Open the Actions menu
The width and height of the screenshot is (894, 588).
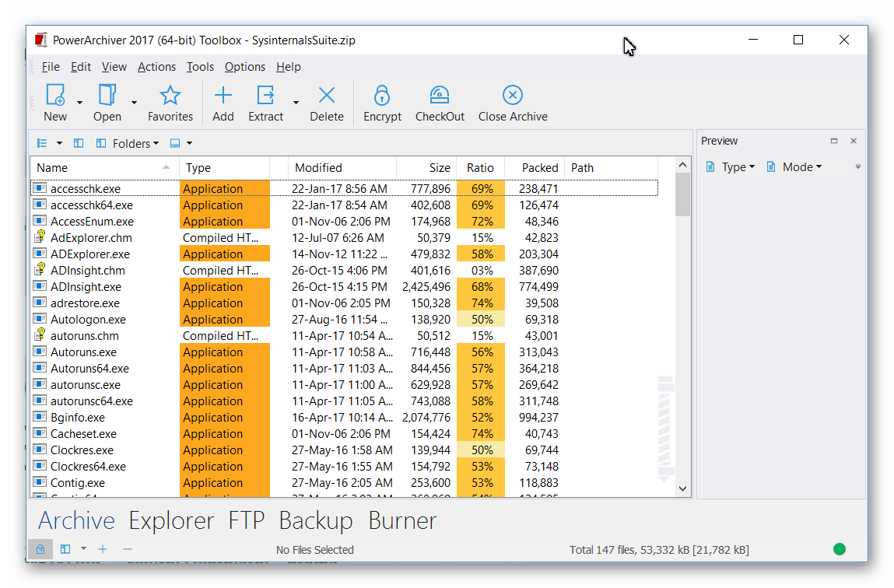point(157,67)
